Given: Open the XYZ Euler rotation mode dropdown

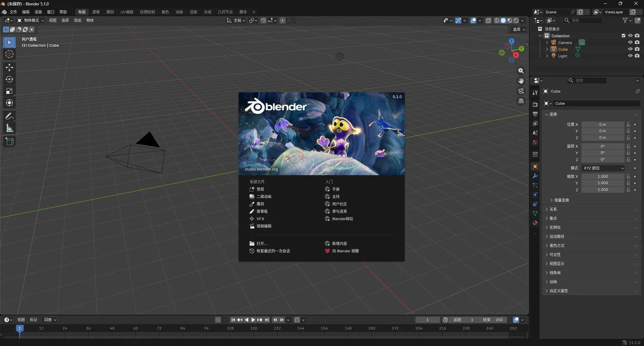Looking at the screenshot, I should pos(602,168).
